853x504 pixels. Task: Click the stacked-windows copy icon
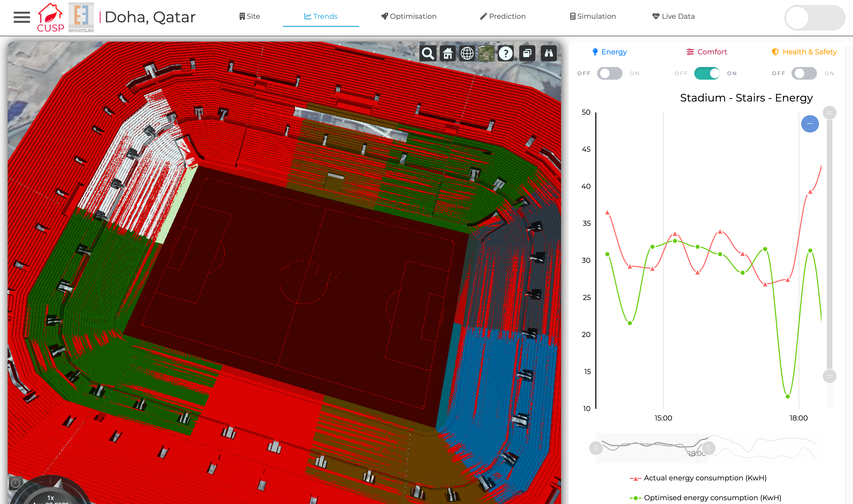pyautogui.click(x=527, y=53)
